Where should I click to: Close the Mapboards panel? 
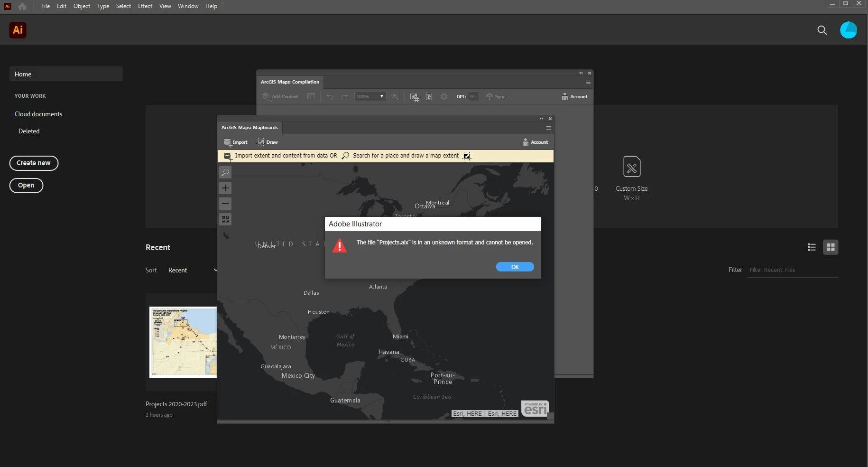(x=550, y=119)
